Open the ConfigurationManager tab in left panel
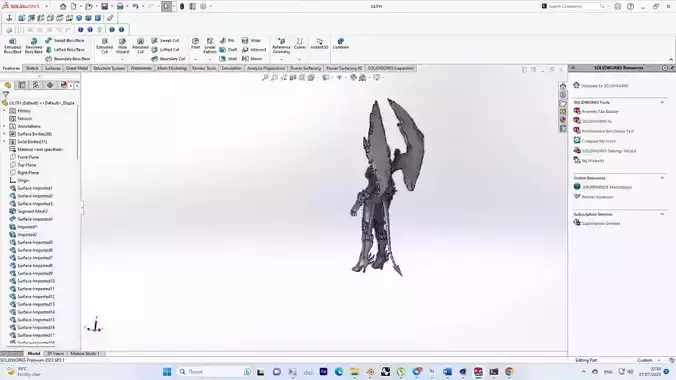This screenshot has width=676, height=380. [x=36, y=85]
